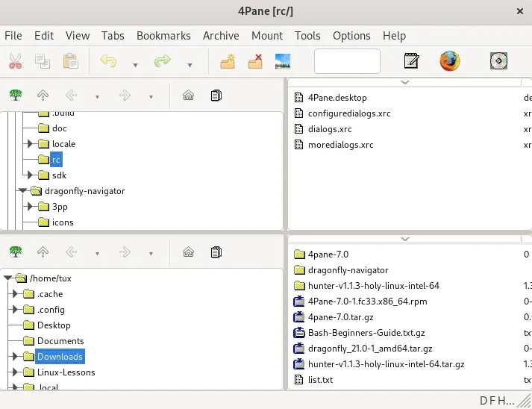
Task: Select the icons folder in tree
Action: tap(63, 222)
